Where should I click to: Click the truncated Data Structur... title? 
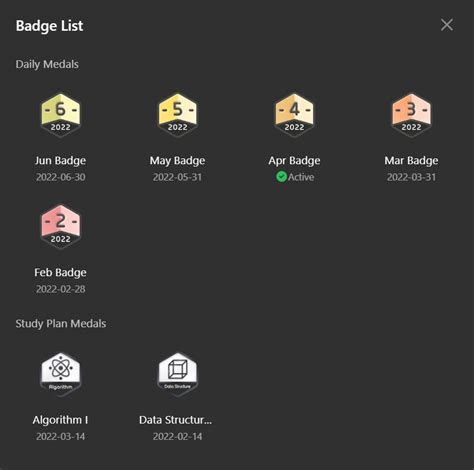coord(175,420)
